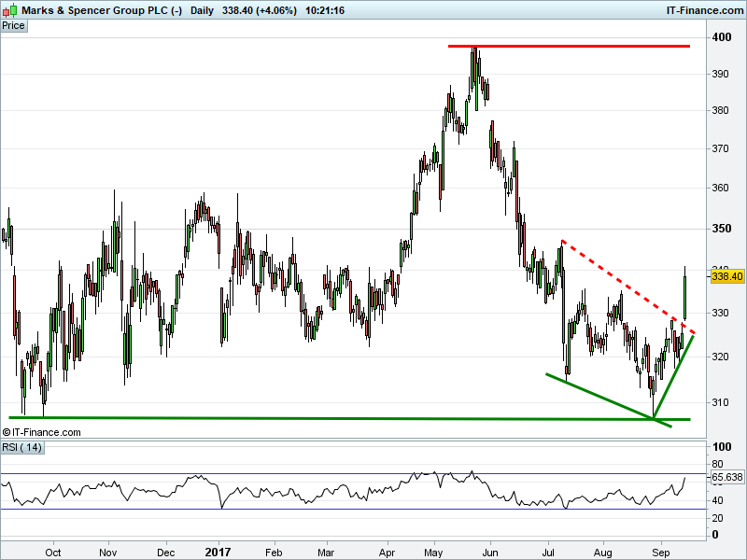Click the Jul date axis label
This screenshot has width=747, height=560.
(548, 553)
